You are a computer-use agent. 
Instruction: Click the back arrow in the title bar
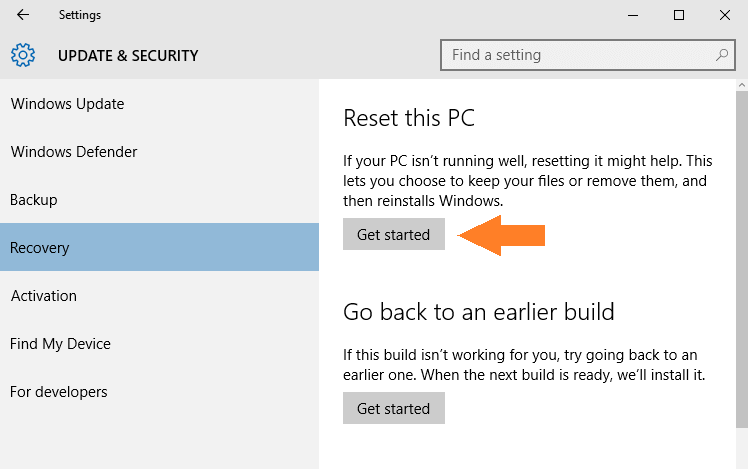[22, 15]
